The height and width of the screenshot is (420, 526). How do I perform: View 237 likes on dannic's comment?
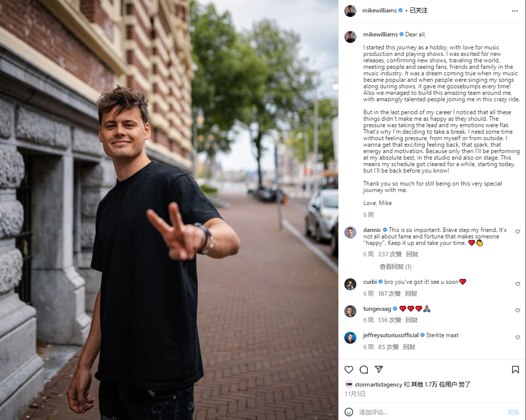(x=390, y=254)
